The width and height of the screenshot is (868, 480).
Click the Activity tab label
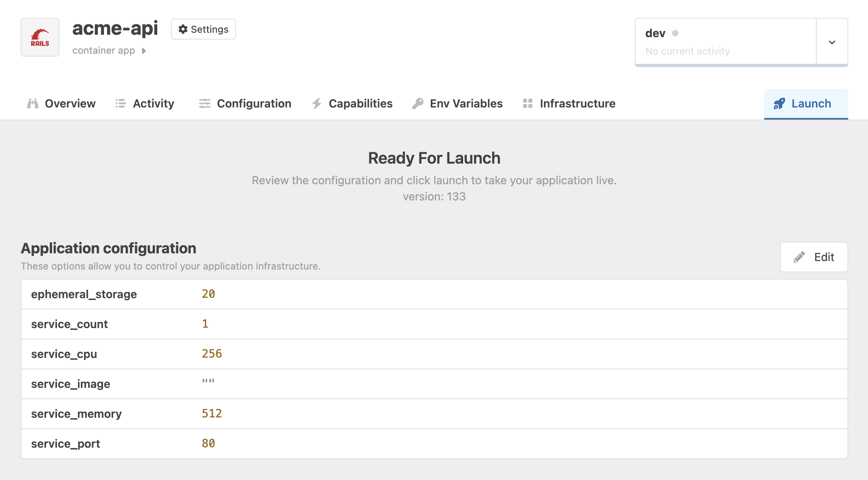tap(154, 103)
